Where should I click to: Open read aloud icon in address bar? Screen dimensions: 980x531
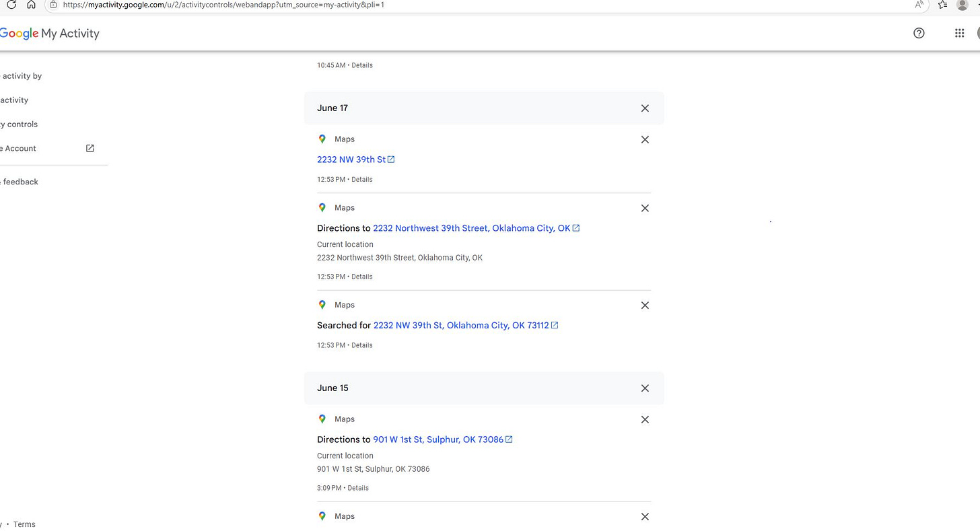tap(919, 4)
